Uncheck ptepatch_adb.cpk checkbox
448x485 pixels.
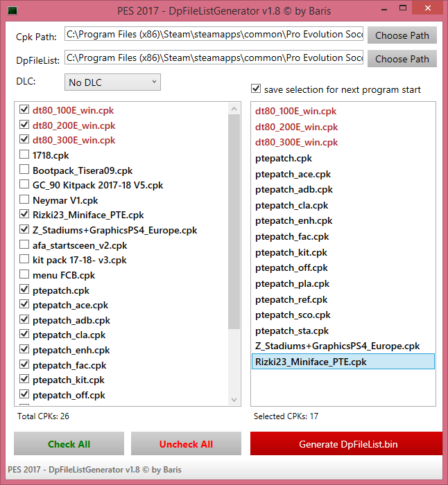point(24,319)
